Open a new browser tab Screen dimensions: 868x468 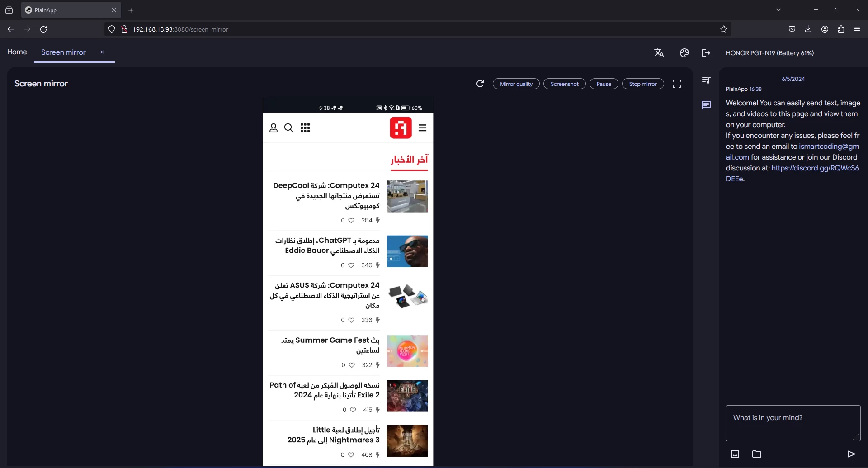pyautogui.click(x=131, y=10)
